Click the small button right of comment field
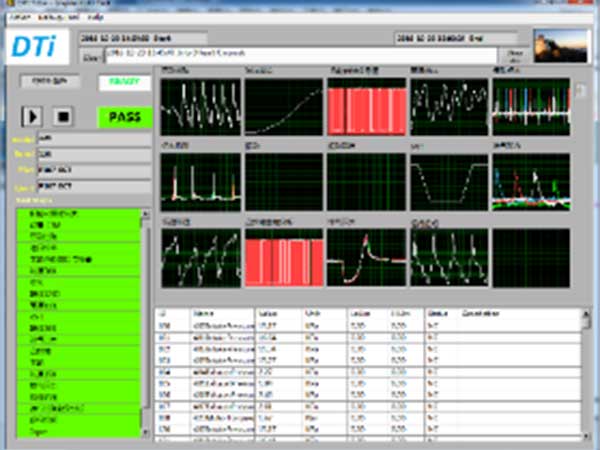Screen dimensions: 600x450 pos(516,57)
